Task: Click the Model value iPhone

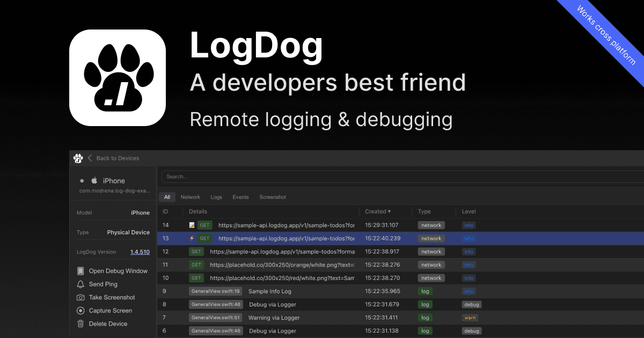Action: pos(141,212)
